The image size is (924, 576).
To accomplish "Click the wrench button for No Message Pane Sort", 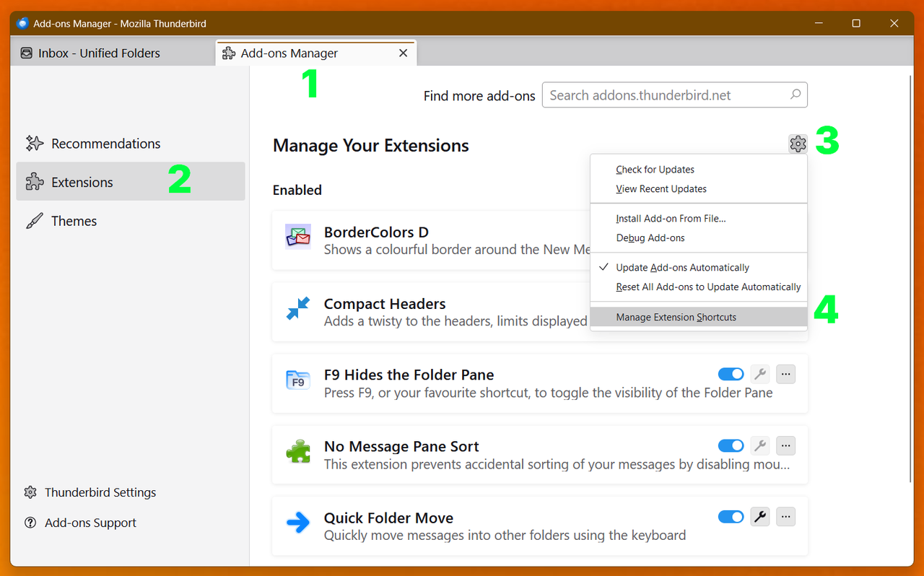I will [x=759, y=445].
